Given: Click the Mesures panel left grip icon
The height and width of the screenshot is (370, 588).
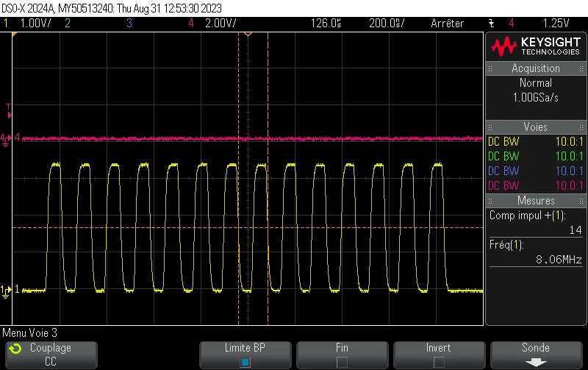Looking at the screenshot, I should tap(490, 201).
